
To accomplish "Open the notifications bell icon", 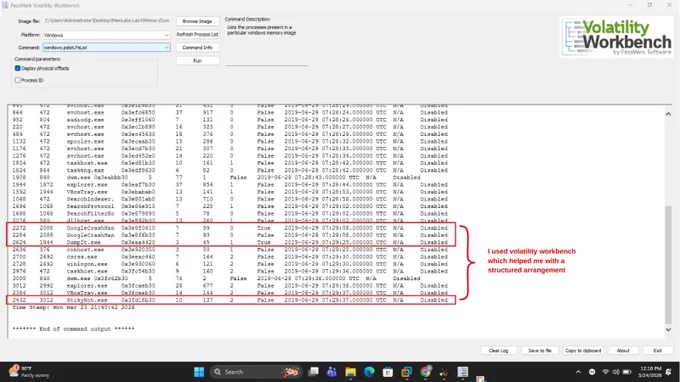I will [x=668, y=372].
